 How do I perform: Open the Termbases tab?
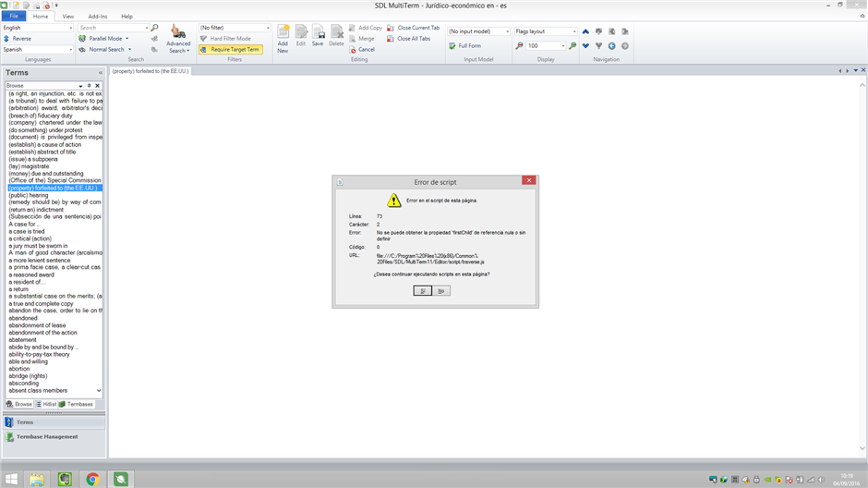(x=77, y=404)
